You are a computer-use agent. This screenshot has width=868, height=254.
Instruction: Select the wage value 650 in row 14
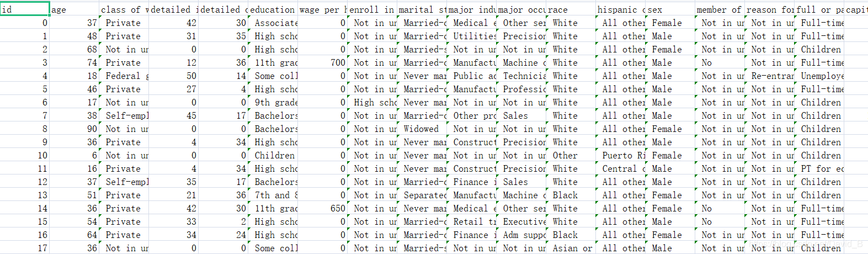323,208
